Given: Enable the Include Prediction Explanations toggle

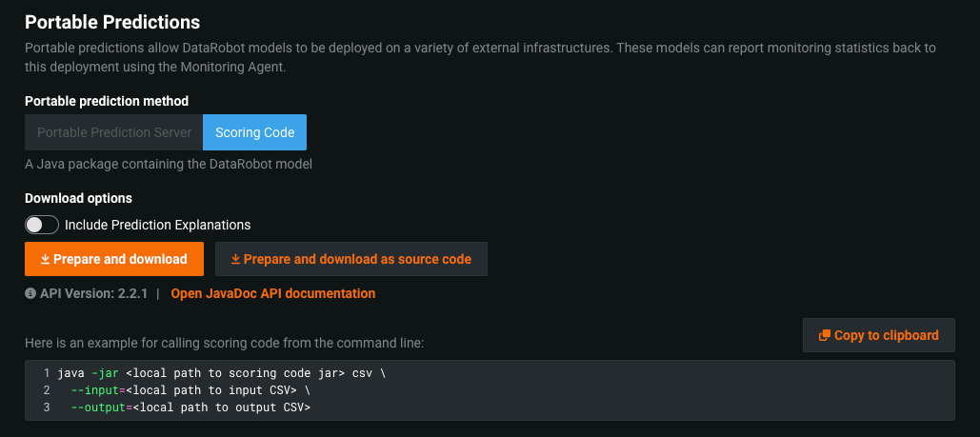Looking at the screenshot, I should [x=42, y=225].
